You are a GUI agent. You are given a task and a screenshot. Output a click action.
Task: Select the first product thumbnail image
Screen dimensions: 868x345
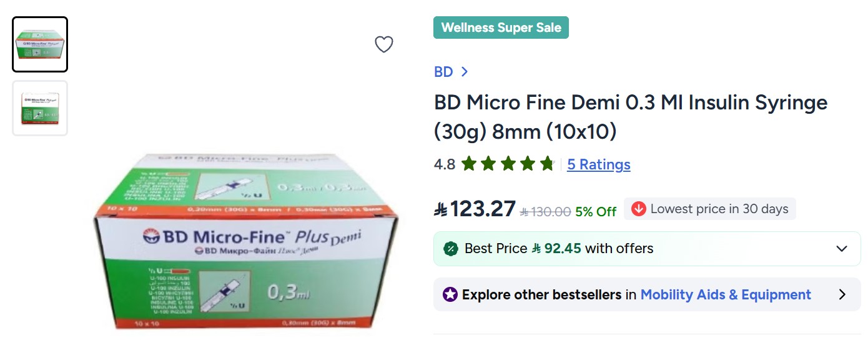40,44
